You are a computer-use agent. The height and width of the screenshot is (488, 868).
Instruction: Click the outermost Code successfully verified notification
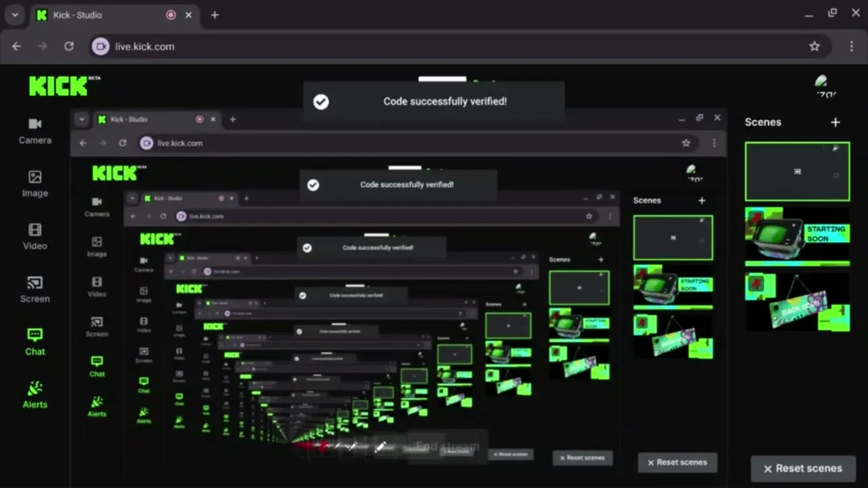click(434, 102)
